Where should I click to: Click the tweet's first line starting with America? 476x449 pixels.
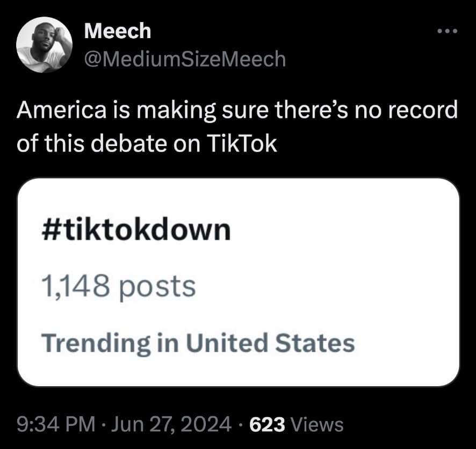coord(237,111)
